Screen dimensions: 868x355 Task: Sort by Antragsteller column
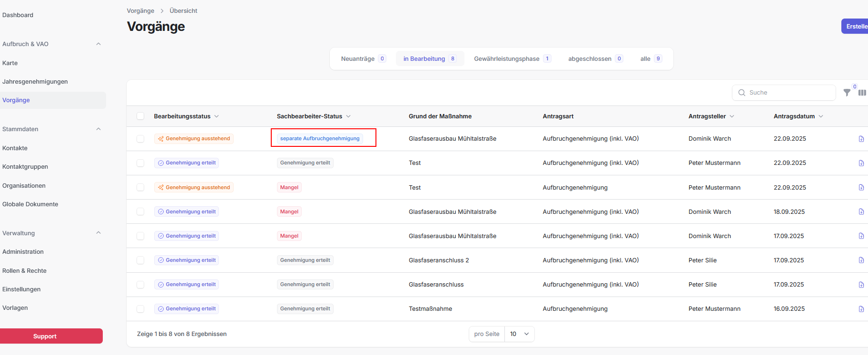pos(711,116)
